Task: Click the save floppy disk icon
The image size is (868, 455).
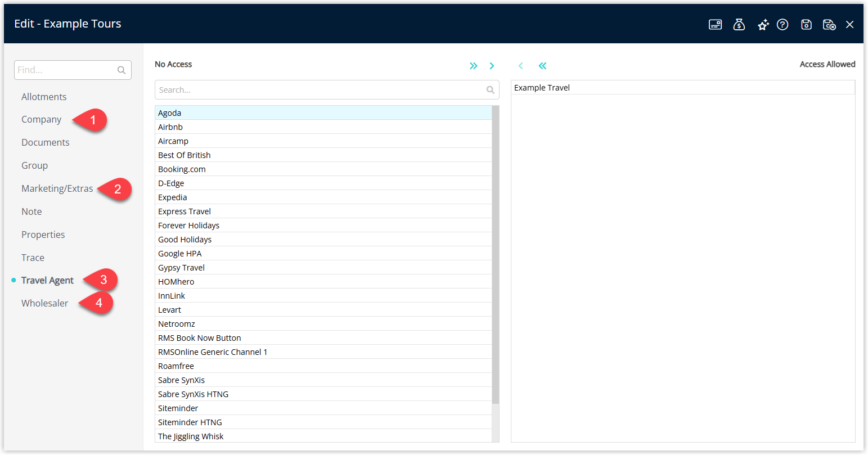Action: pyautogui.click(x=807, y=25)
